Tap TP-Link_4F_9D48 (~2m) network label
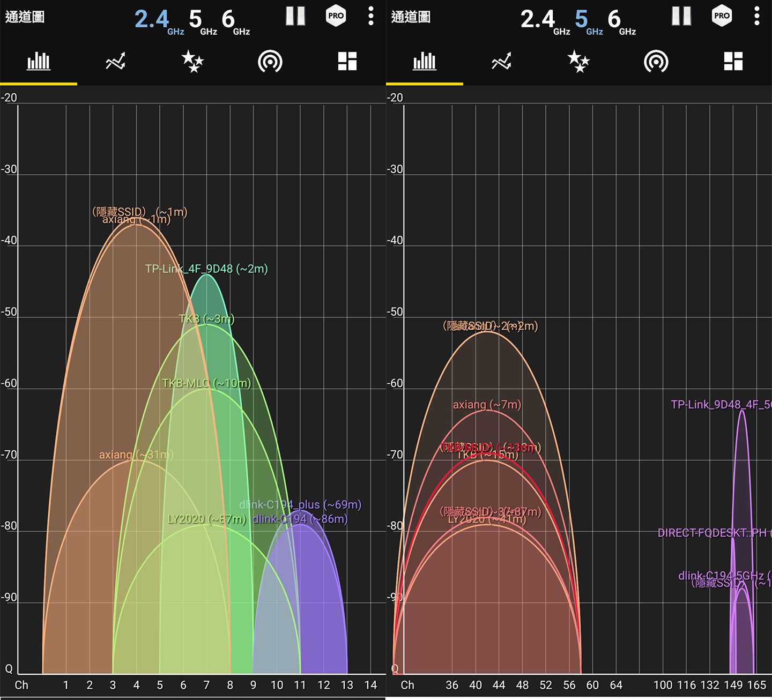The height and width of the screenshot is (700, 772). click(x=206, y=269)
